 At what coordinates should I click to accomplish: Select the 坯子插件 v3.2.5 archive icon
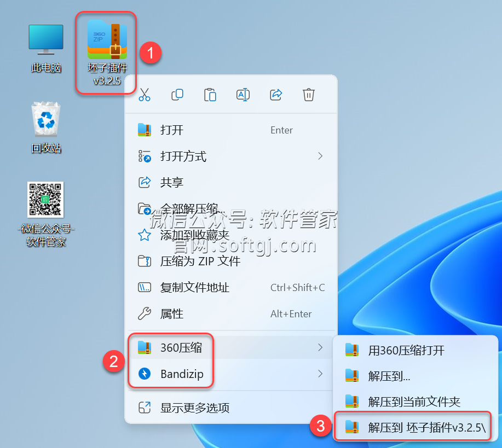(107, 53)
